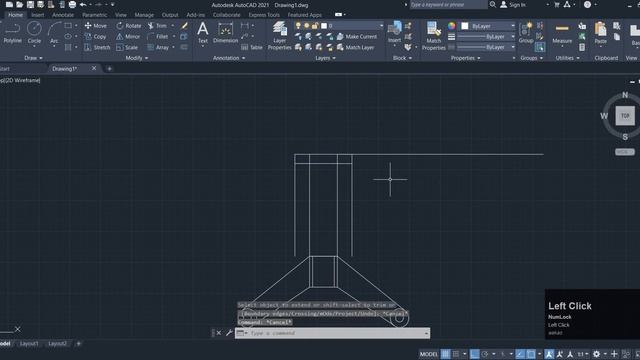This screenshot has height=360, width=640.
Task: Activate the Rotate tool
Action: [x=129, y=26]
